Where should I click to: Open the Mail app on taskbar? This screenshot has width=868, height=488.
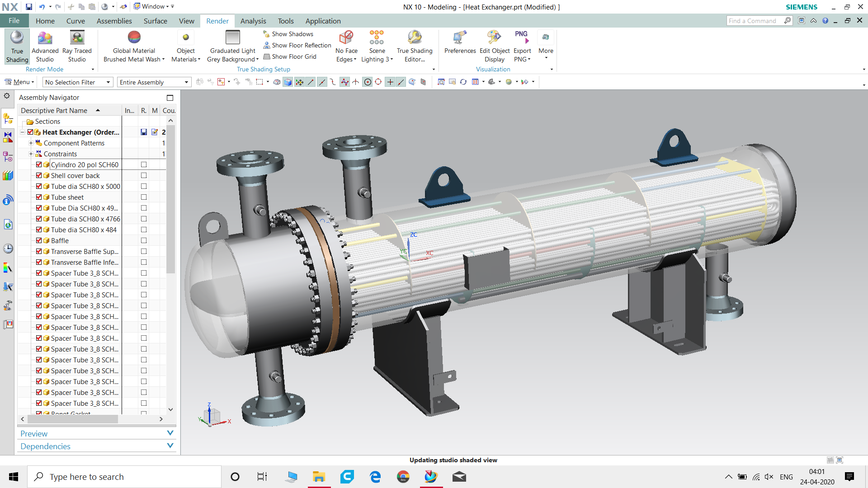click(x=459, y=477)
